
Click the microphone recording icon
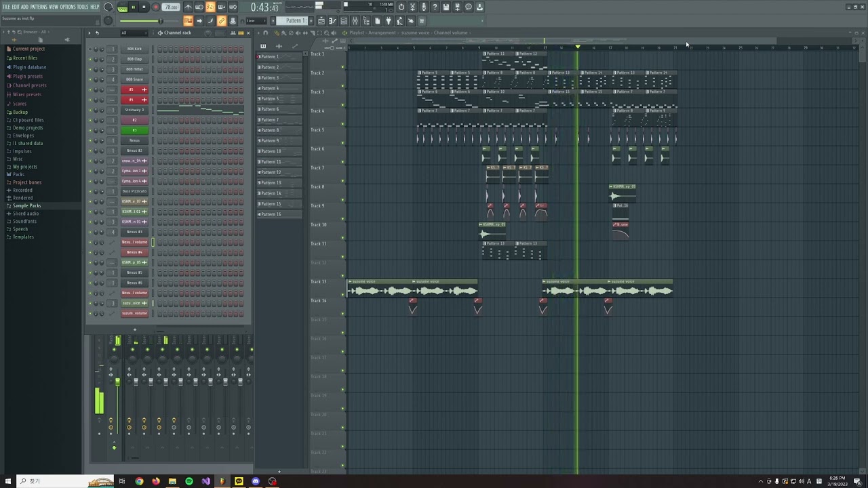pos(424,7)
